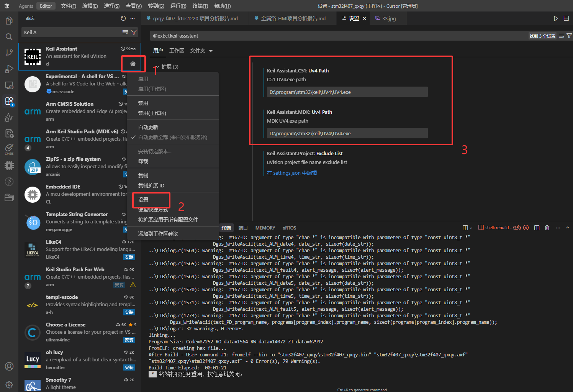This screenshot has height=392, width=573.
Task: Open the Run and Debug view
Action: point(9,69)
